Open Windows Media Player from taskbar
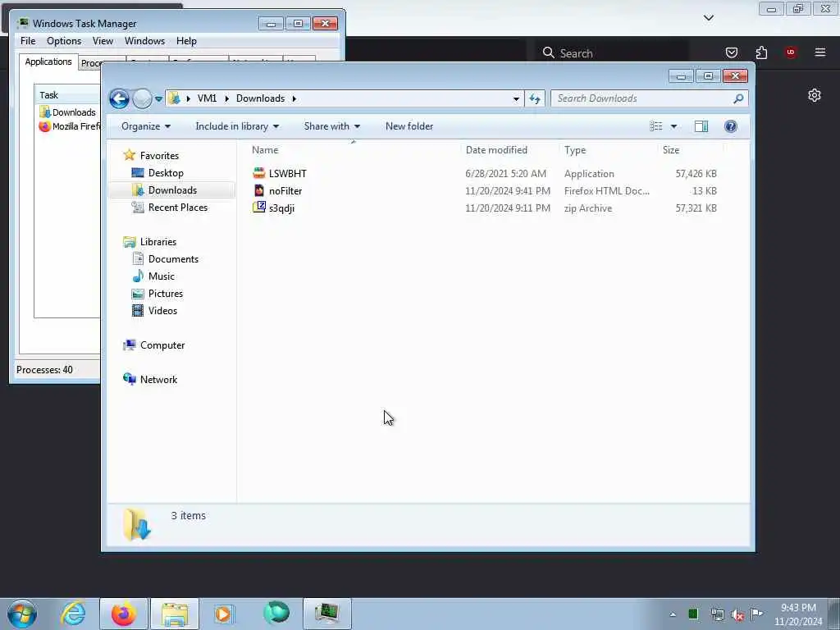 click(x=224, y=614)
